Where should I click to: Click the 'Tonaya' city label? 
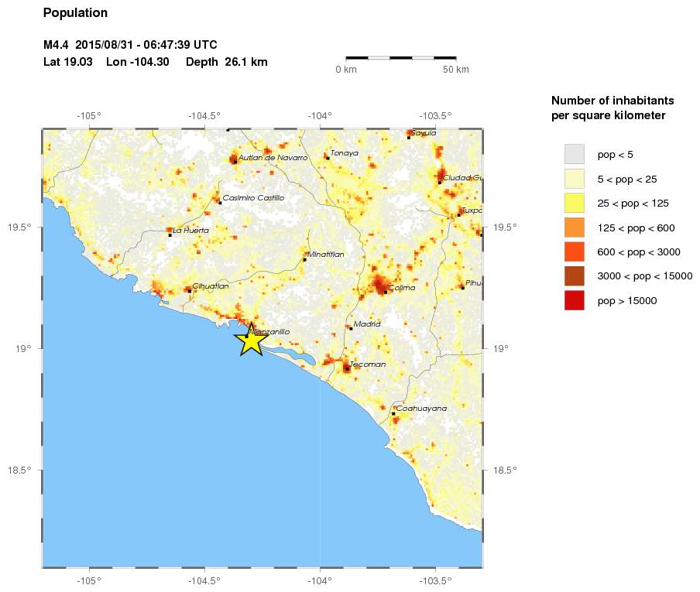click(345, 153)
